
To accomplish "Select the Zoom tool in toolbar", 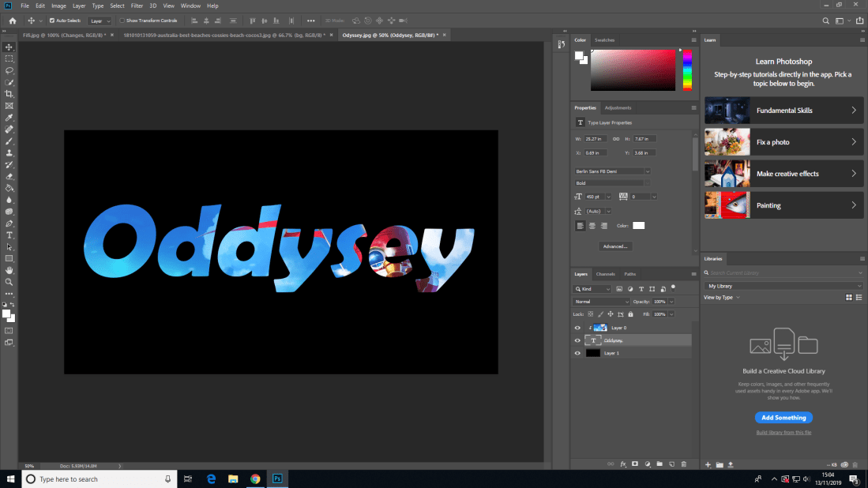I will point(9,282).
